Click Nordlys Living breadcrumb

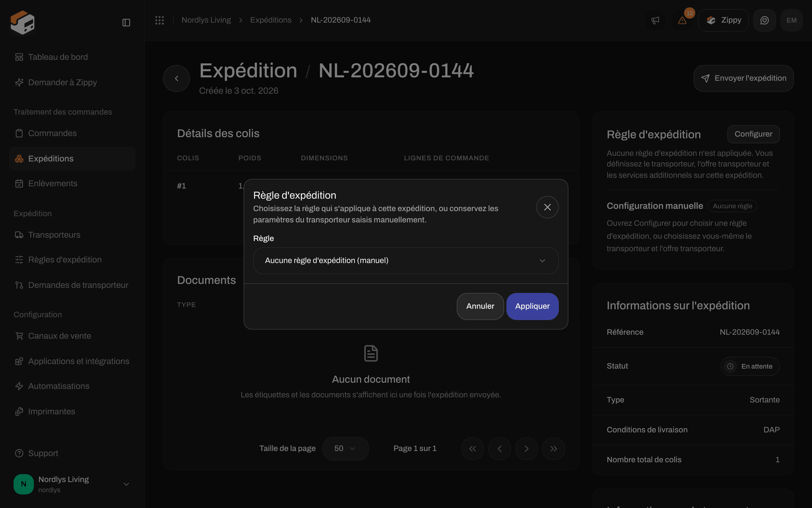206,20
